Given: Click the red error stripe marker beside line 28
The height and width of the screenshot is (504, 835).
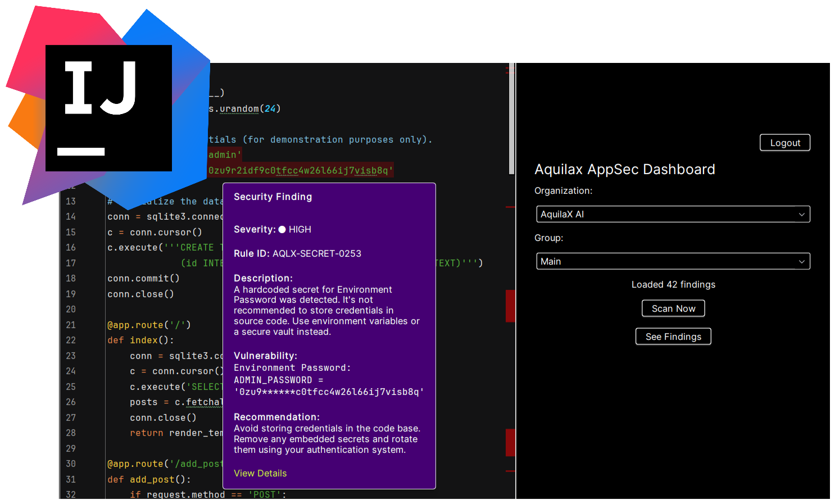Looking at the screenshot, I should [x=510, y=442].
